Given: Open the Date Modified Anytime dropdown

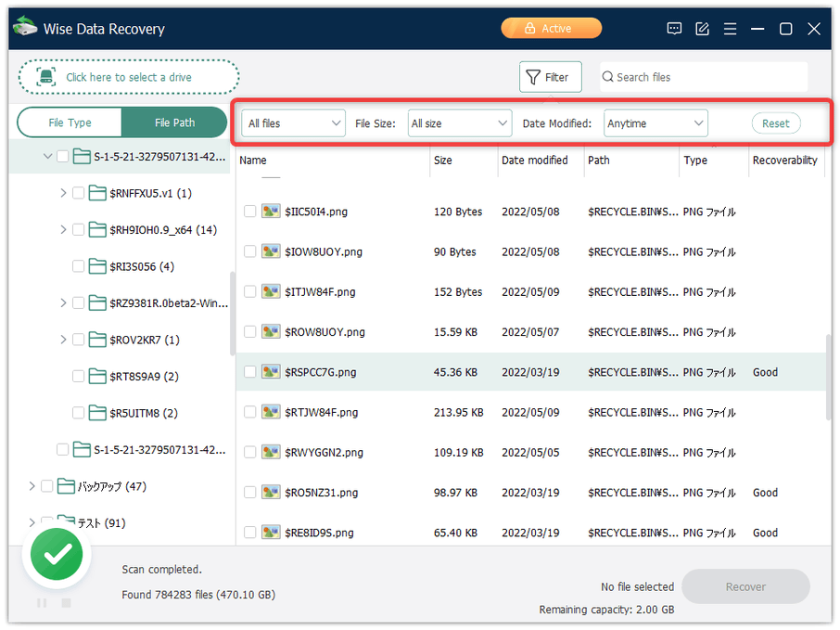Looking at the screenshot, I should point(655,123).
